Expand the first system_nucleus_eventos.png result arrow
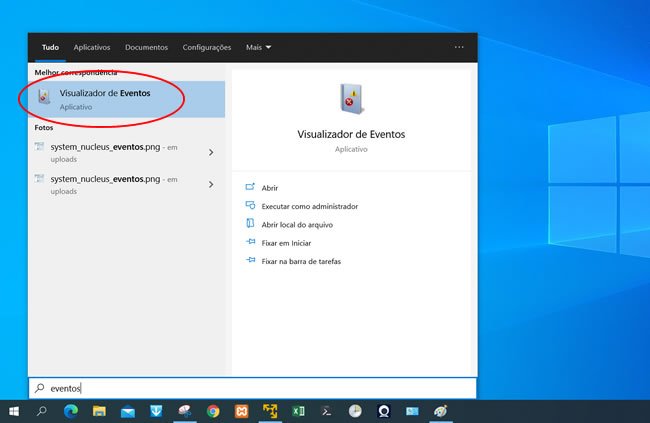Screen dimensions: 650x423 click(x=211, y=152)
